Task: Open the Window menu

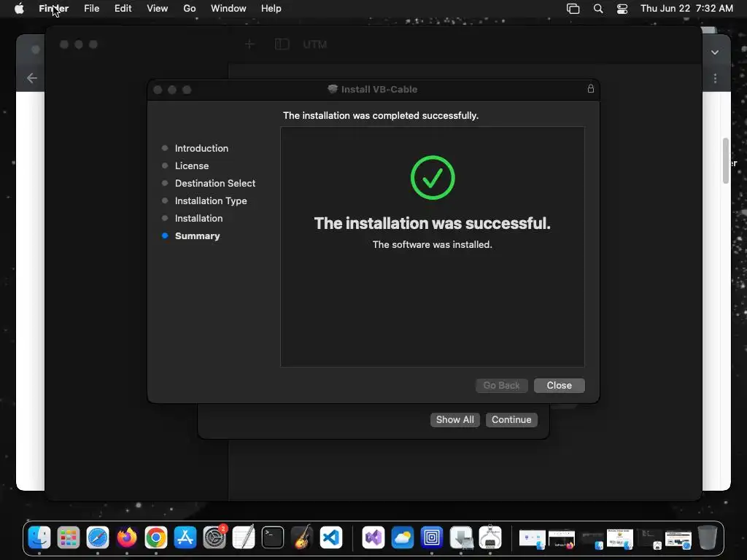Action: (228, 9)
